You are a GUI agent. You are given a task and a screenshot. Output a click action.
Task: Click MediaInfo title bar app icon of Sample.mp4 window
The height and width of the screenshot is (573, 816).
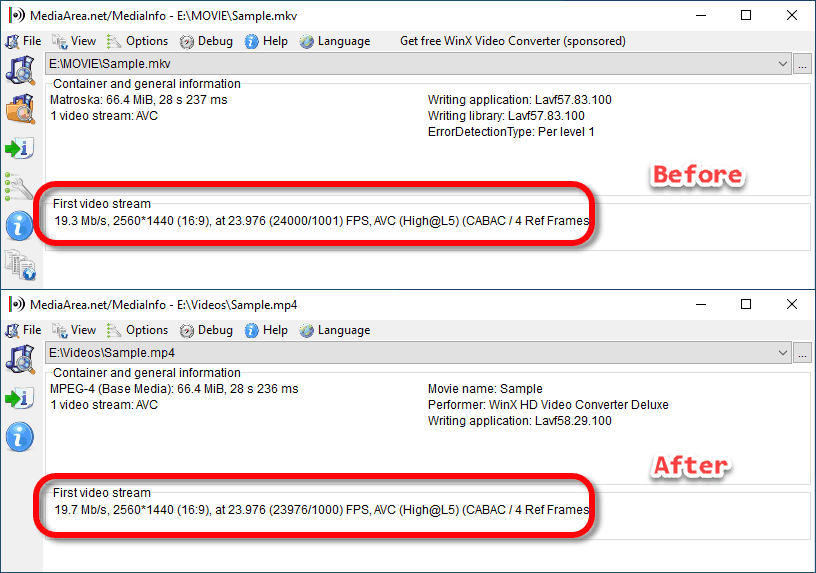click(16, 304)
